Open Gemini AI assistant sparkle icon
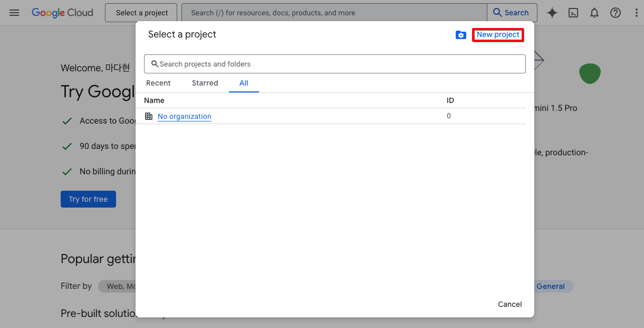The image size is (644, 328). click(x=552, y=13)
